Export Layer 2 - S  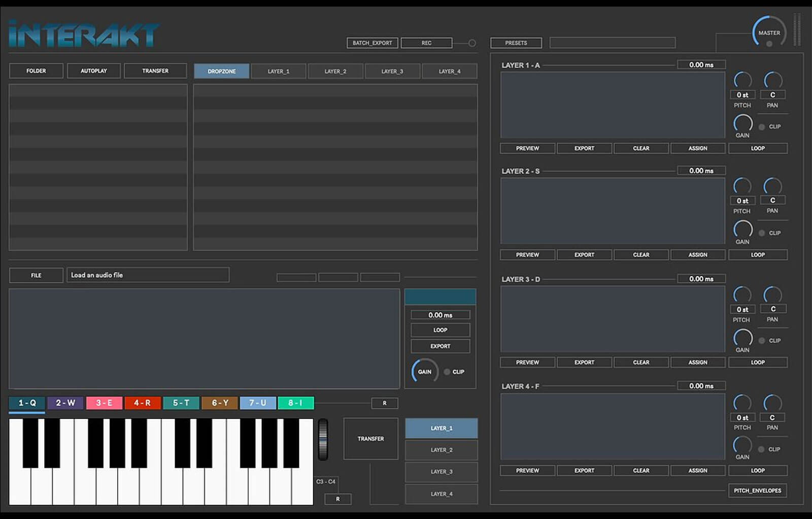pyautogui.click(x=584, y=254)
